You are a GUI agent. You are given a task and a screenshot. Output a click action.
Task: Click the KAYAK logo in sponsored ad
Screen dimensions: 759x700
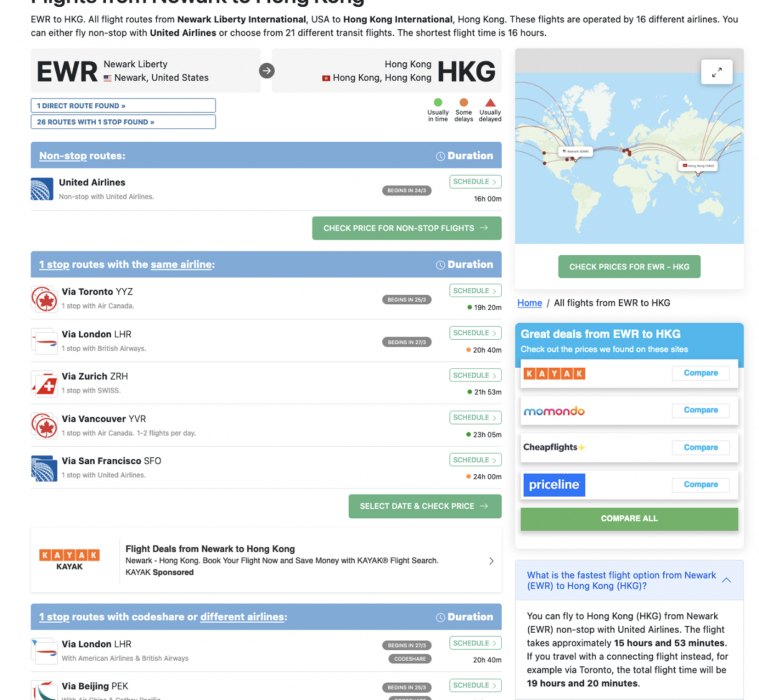pos(70,554)
